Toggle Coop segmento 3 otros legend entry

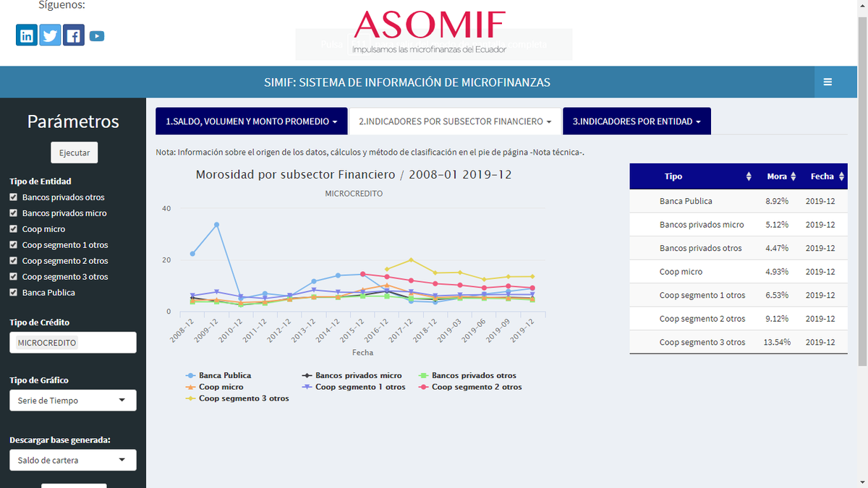coord(237,399)
